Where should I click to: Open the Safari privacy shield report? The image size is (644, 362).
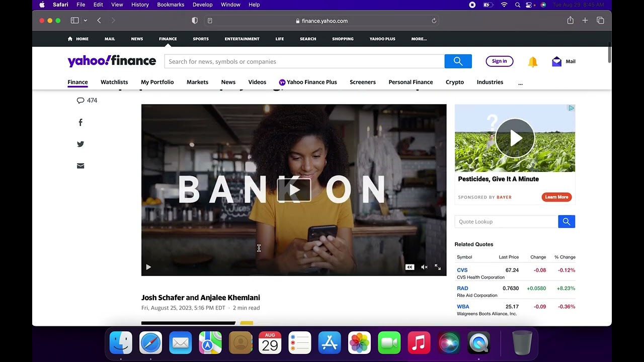[x=195, y=21]
